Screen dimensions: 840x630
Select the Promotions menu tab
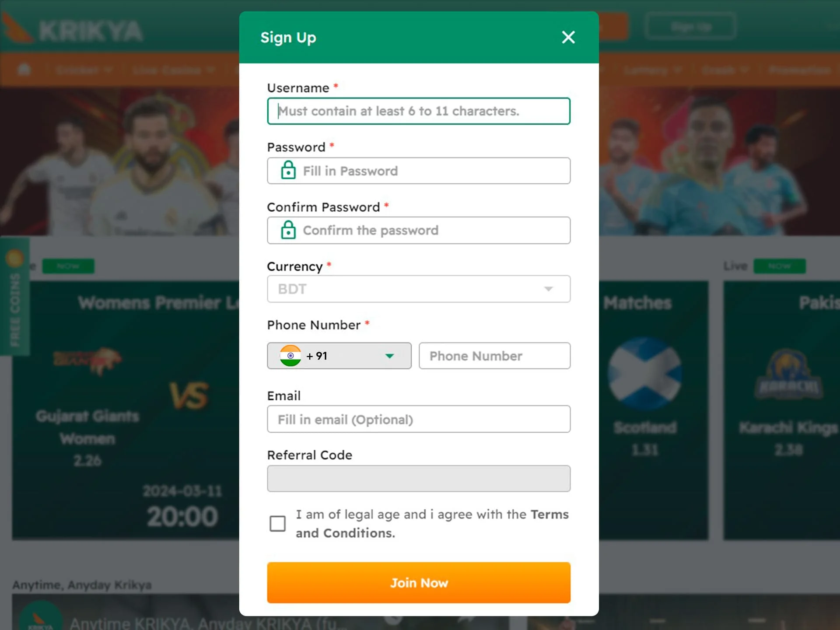point(800,70)
